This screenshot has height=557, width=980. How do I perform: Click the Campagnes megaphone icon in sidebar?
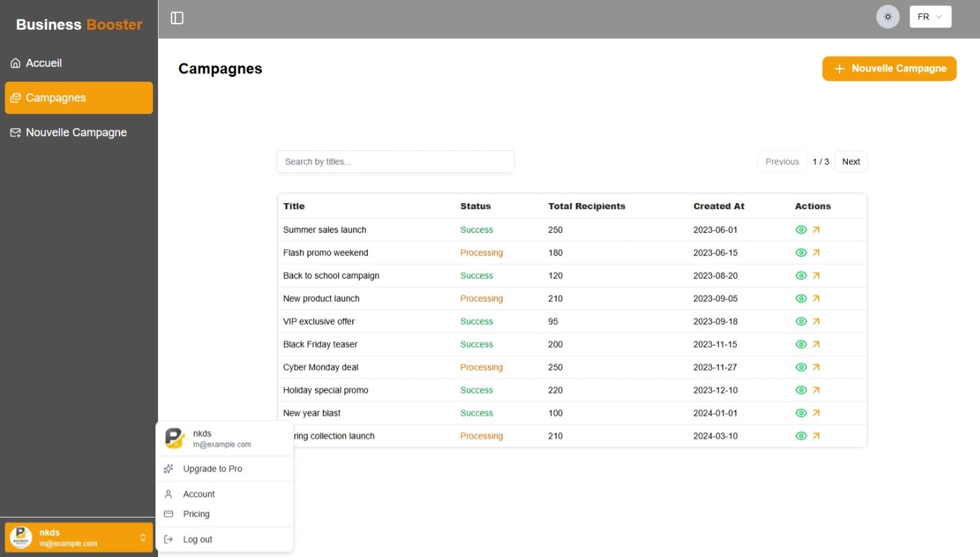click(15, 97)
